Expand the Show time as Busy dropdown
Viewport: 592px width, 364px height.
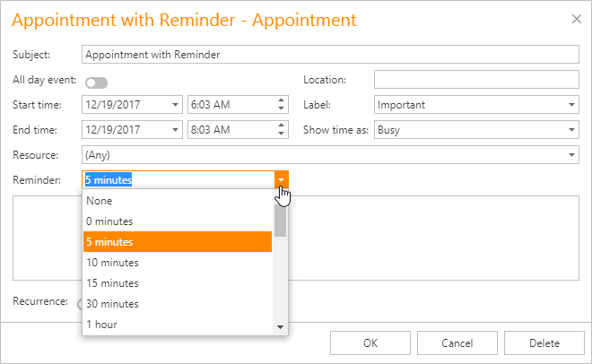572,130
